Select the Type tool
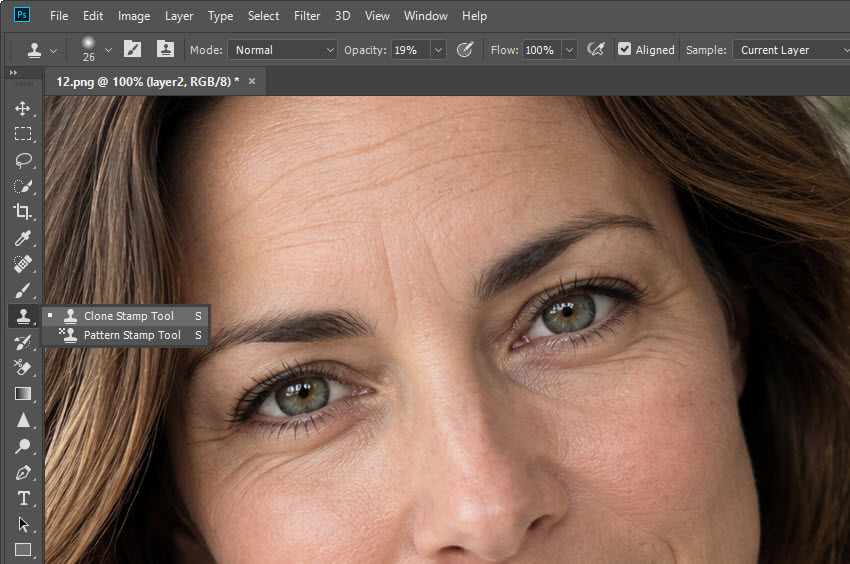850x564 pixels. coord(22,498)
